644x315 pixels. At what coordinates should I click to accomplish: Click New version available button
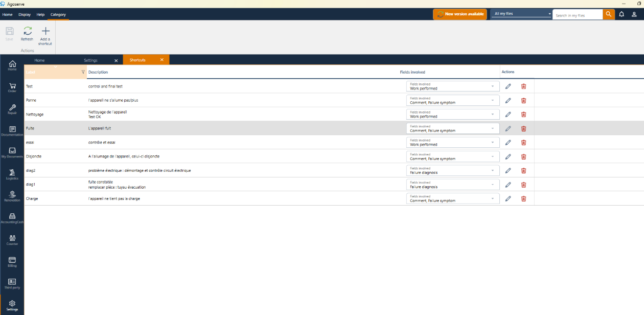click(460, 14)
